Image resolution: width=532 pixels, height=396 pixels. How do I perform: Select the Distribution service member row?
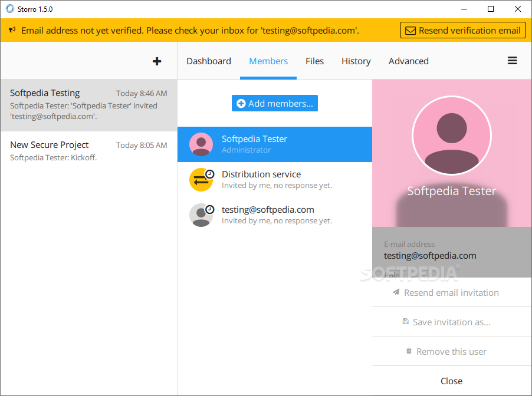[275, 180]
